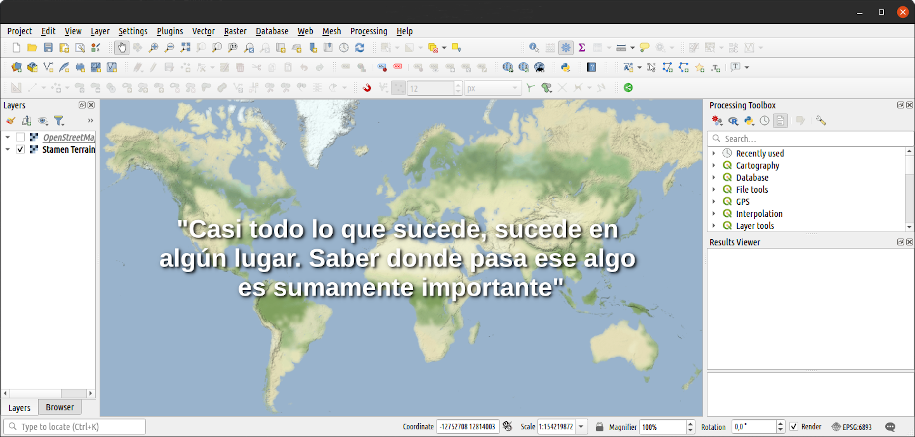Click the Processing Toolbox search field
The width and height of the screenshot is (915, 437).
810,138
